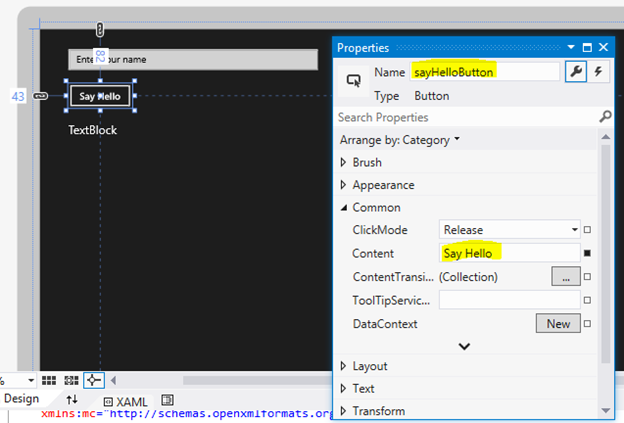Switch to the Design tab
Viewport: 624px width, 423px height.
click(21, 398)
